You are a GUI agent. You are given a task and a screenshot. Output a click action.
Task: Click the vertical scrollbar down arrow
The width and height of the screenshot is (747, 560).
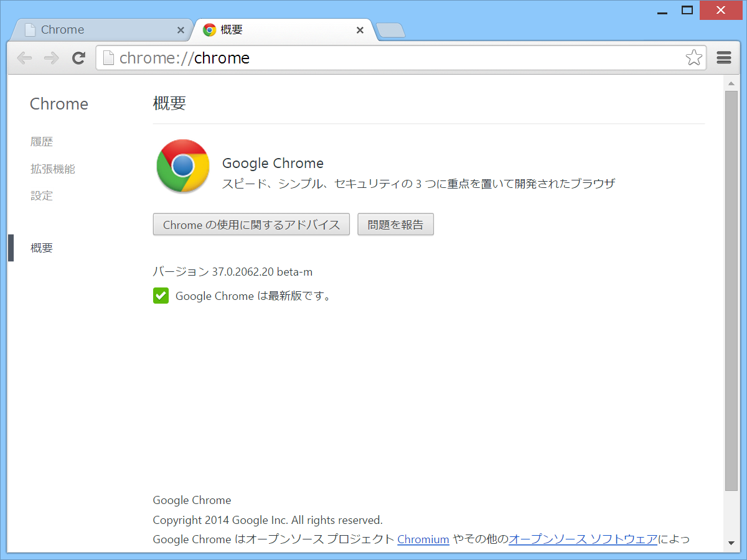[733, 541]
